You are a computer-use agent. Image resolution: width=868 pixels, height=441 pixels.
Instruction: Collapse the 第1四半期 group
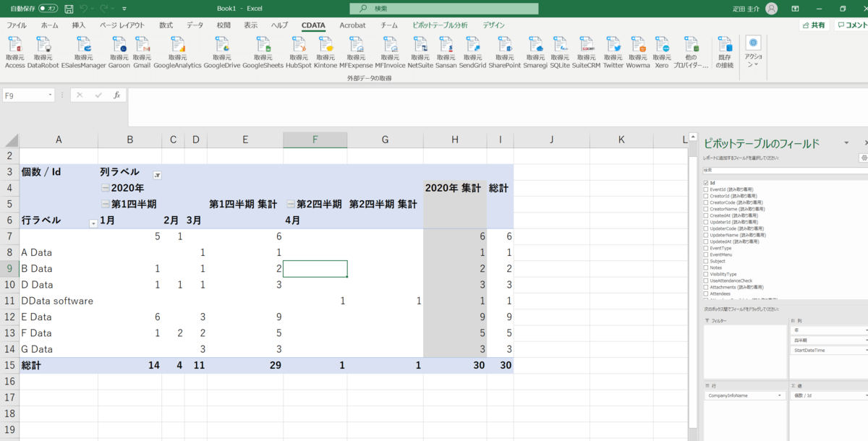tap(105, 205)
